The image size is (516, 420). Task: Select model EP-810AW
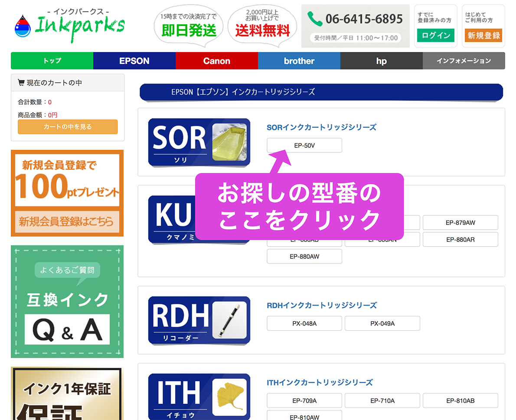(304, 416)
